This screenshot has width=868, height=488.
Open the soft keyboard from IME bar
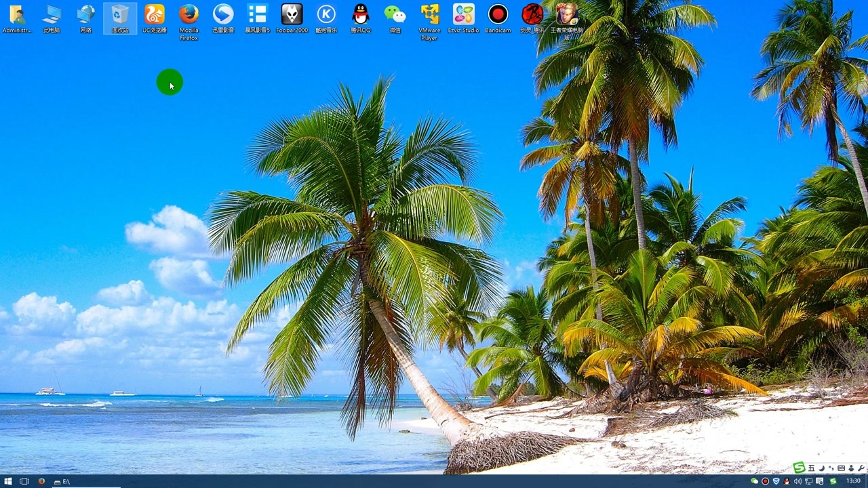841,468
